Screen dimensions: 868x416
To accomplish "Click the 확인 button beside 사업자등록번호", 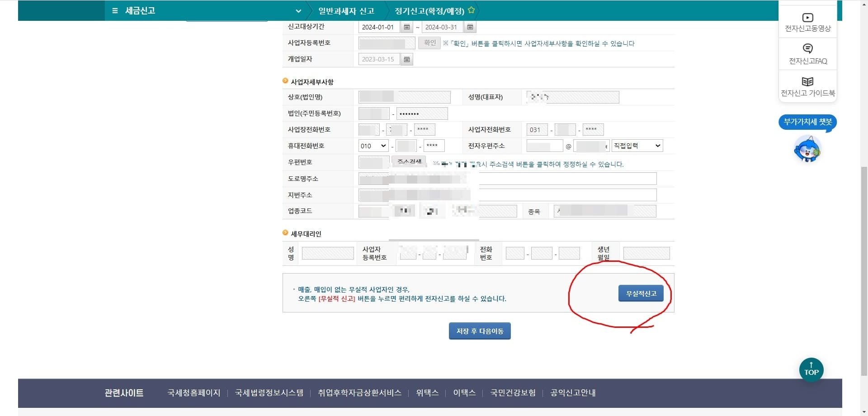I will pyautogui.click(x=429, y=43).
